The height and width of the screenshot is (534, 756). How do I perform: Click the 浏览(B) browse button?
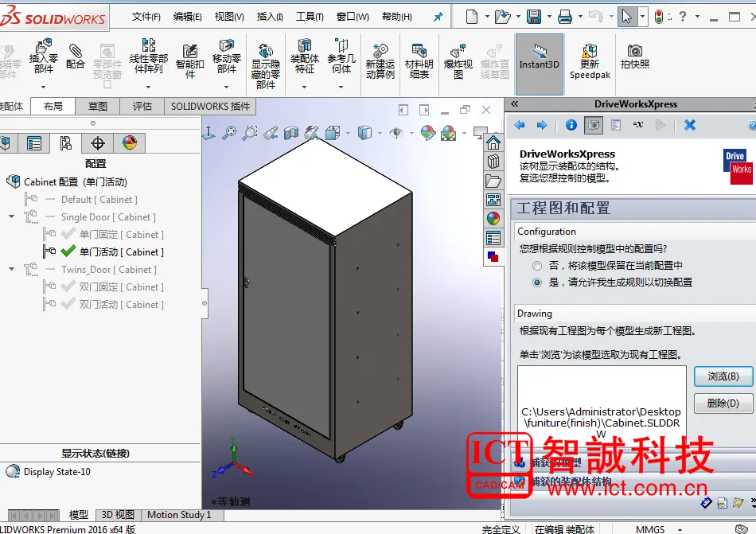[723, 376]
